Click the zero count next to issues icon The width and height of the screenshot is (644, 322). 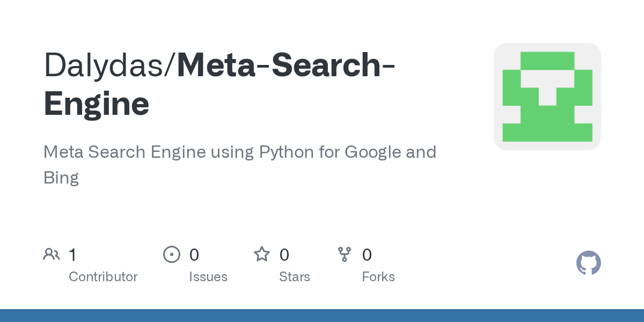point(194,255)
